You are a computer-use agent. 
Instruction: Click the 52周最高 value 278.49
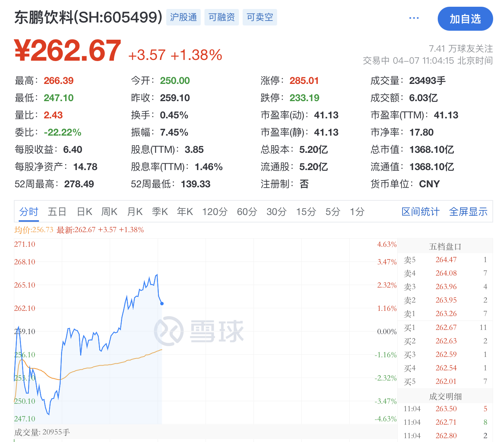point(79,184)
